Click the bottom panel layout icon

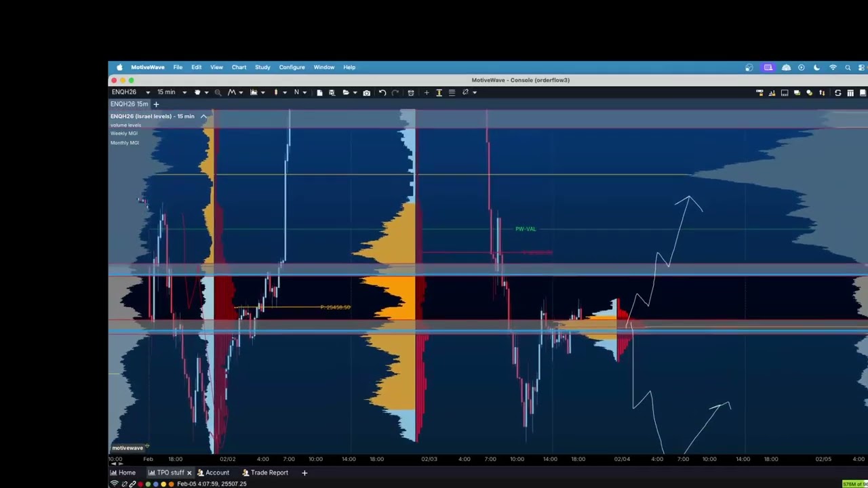pyautogui.click(x=785, y=93)
